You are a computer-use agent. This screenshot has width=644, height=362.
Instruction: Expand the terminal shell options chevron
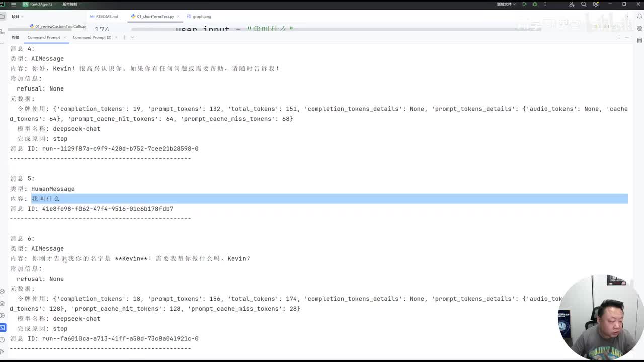132,37
